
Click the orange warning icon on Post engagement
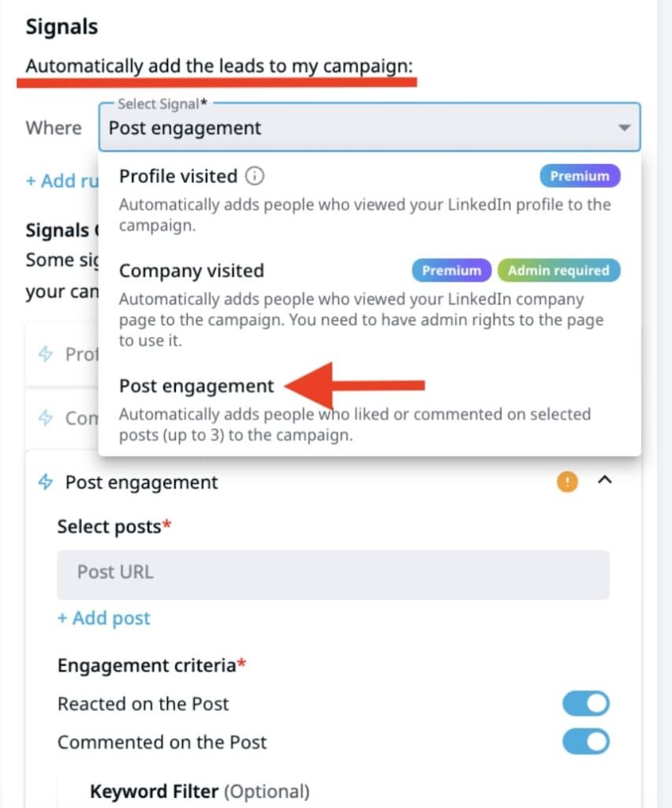[x=566, y=481]
